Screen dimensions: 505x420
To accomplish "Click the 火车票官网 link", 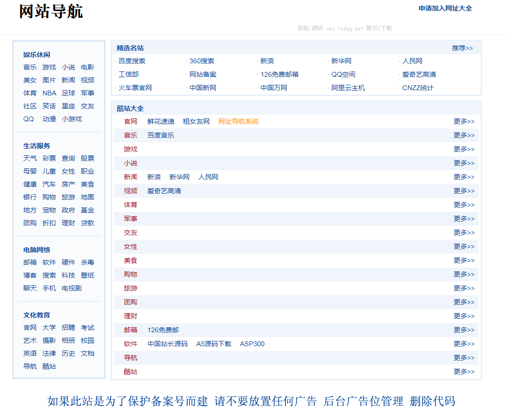I will (135, 88).
